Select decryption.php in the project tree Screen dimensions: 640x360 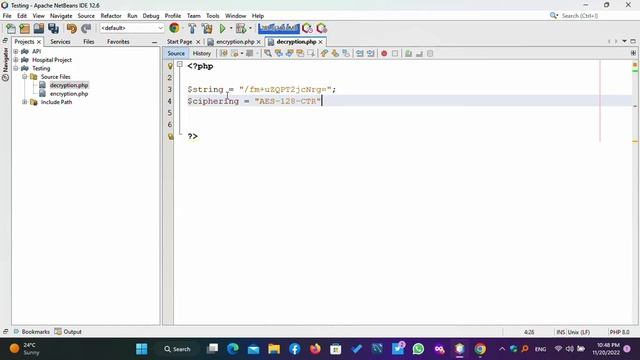[x=69, y=85]
